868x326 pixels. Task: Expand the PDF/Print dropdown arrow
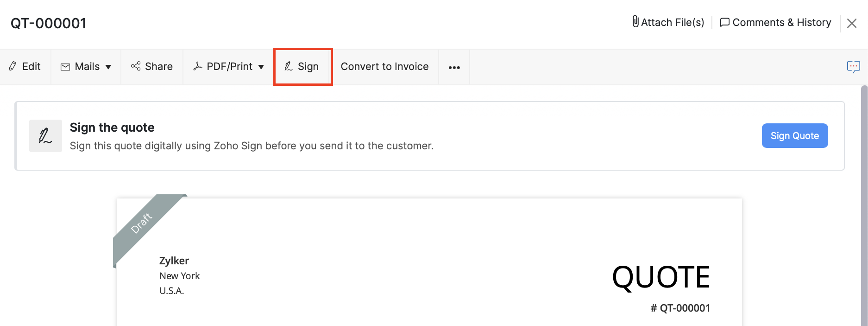261,67
